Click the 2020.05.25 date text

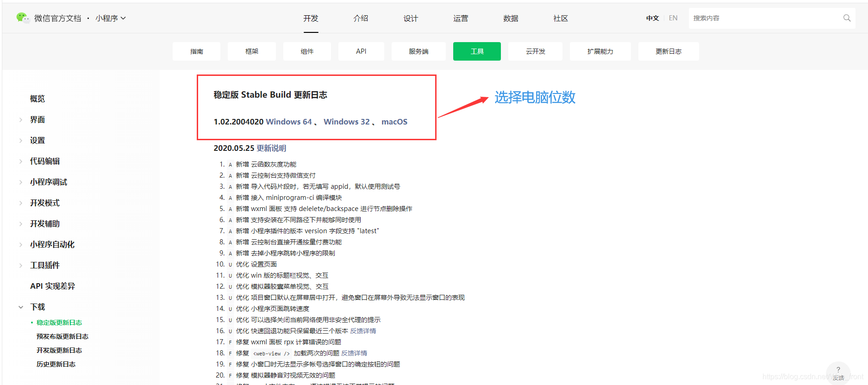[x=234, y=148]
